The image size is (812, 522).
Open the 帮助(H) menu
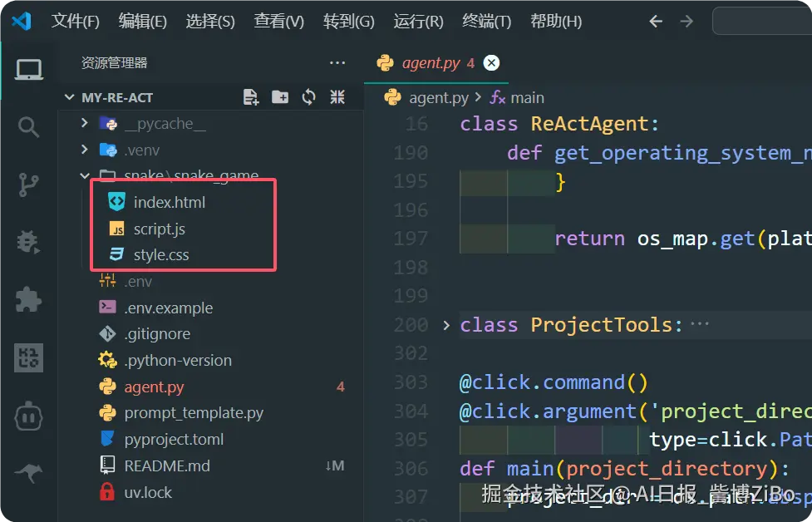[x=556, y=22]
